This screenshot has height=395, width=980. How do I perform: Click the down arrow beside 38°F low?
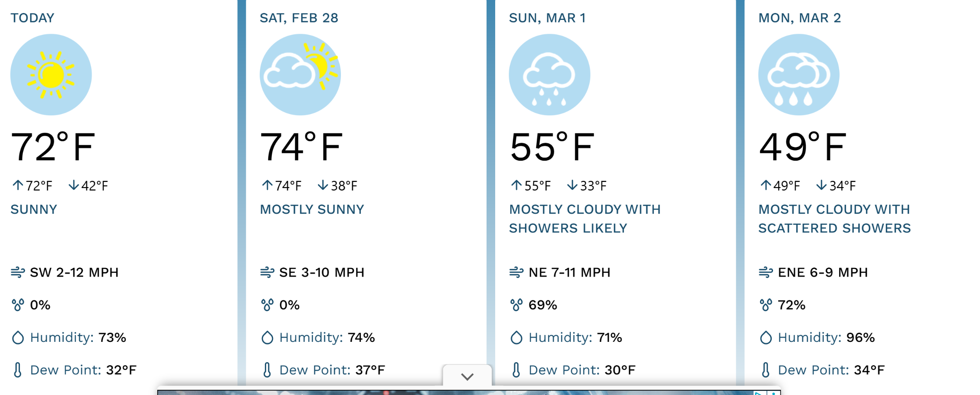pos(323,185)
